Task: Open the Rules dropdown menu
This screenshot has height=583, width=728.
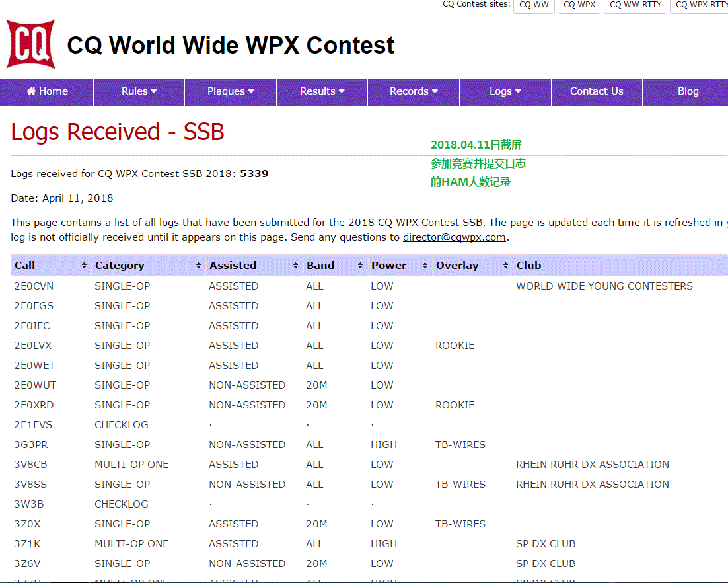Action: coord(139,91)
